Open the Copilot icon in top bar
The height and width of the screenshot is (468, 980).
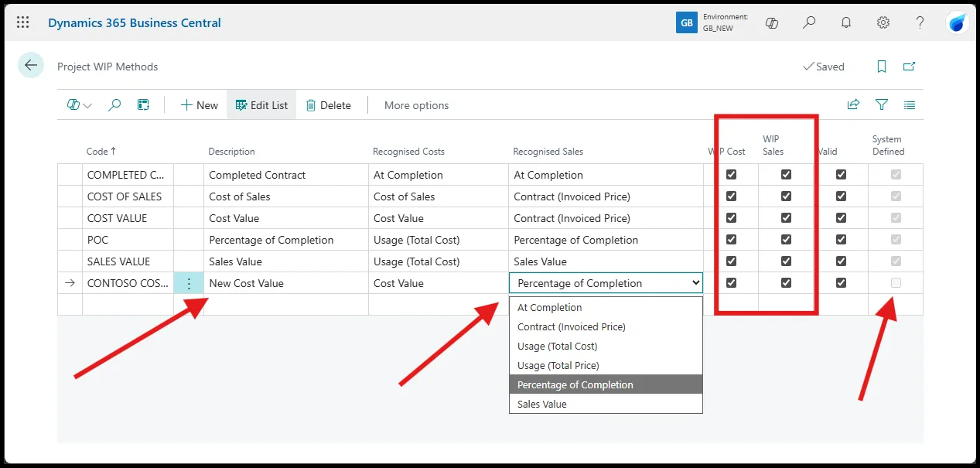point(771,22)
